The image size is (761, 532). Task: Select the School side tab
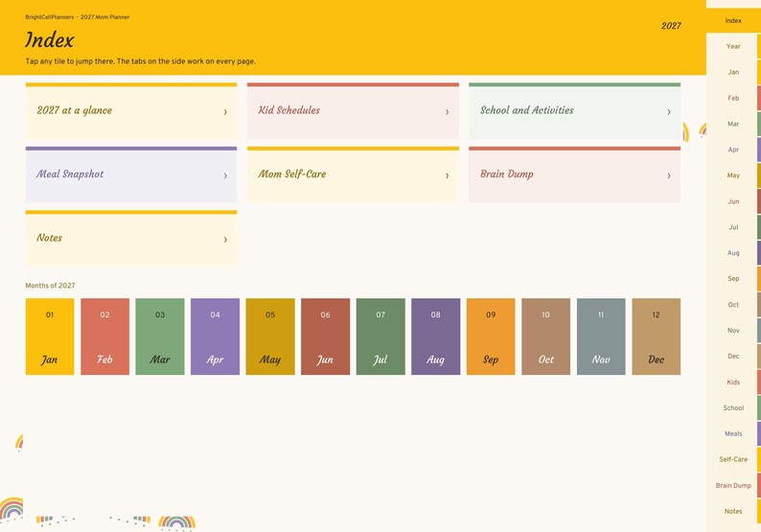(733, 407)
